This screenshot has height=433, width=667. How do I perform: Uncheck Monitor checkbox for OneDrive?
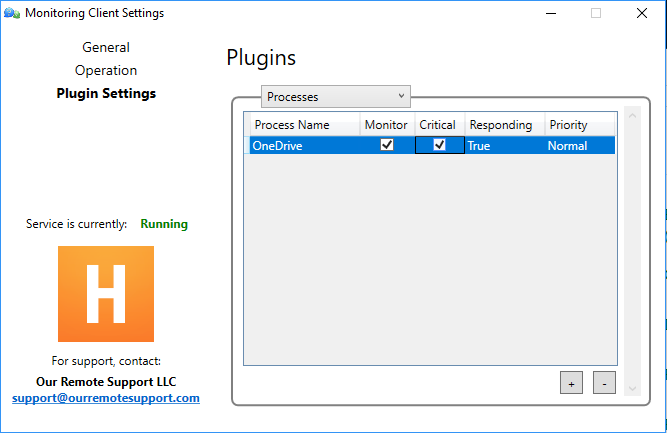point(387,145)
